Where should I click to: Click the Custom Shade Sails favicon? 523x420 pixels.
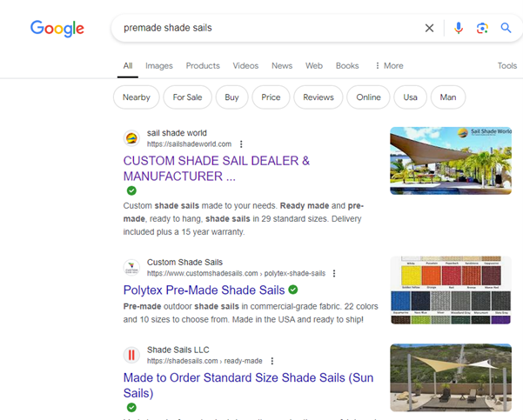[x=131, y=267]
